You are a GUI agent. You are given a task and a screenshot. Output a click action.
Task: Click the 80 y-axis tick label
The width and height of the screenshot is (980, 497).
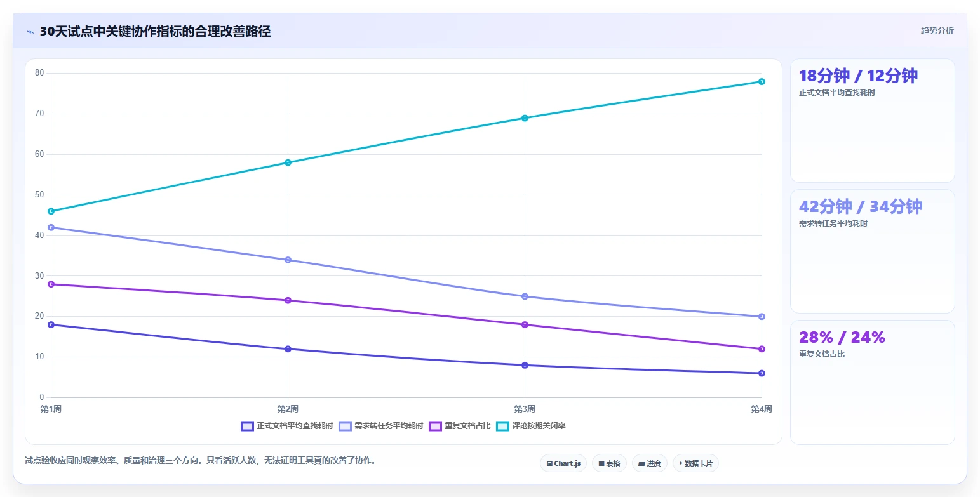tap(39, 73)
